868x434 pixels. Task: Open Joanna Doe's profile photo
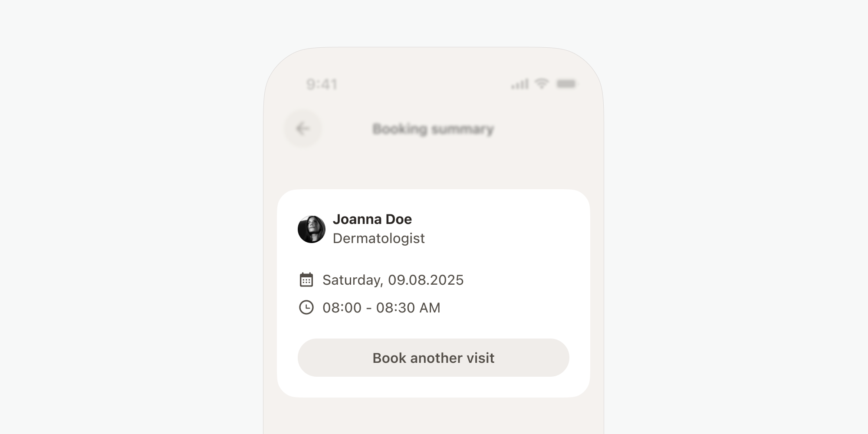pos(312,229)
